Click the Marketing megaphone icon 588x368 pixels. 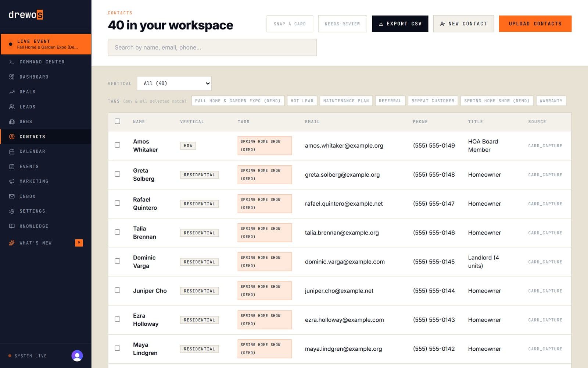12,181
